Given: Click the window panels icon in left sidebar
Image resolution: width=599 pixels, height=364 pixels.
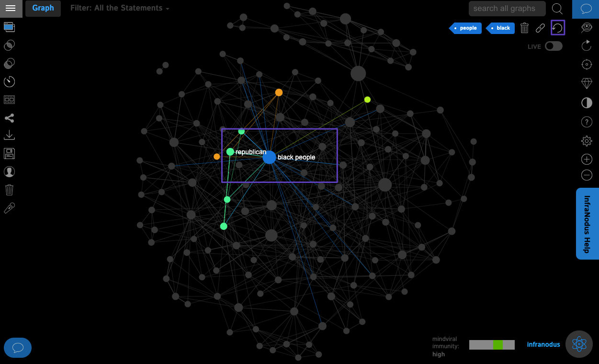Looking at the screenshot, I should pyautogui.click(x=9, y=27).
